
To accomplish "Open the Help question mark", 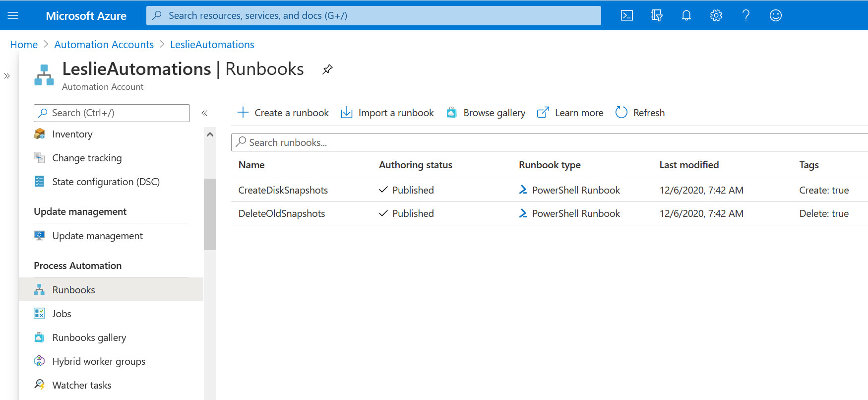I will click(746, 15).
